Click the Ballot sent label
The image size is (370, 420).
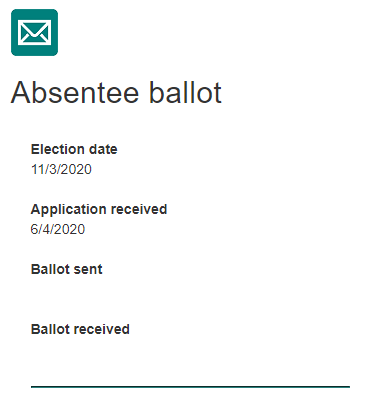[67, 269]
